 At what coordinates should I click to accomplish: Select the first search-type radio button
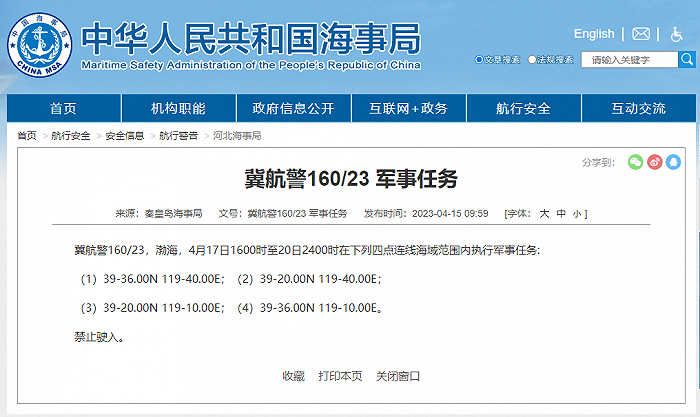(x=479, y=59)
